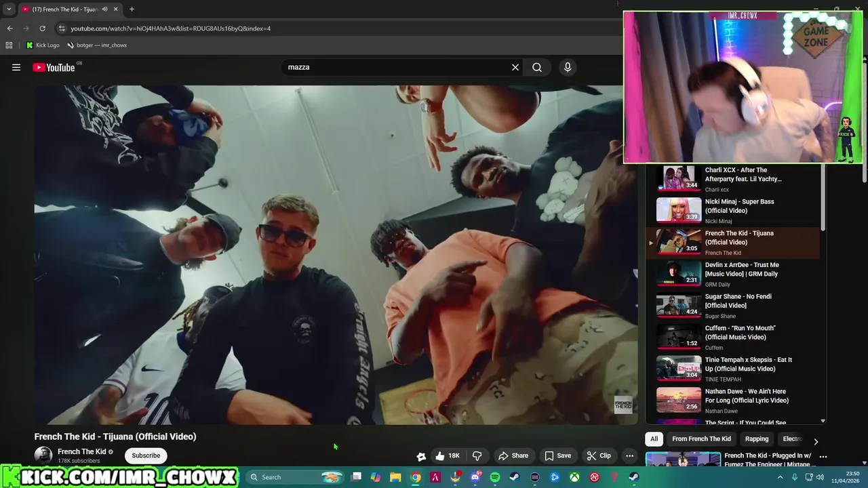Select 'From French The Kid' filter chip
The height and width of the screenshot is (488, 868).
pos(701,439)
